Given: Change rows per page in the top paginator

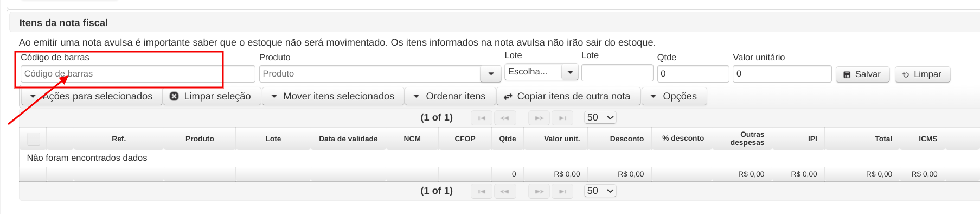Looking at the screenshot, I should click(600, 118).
